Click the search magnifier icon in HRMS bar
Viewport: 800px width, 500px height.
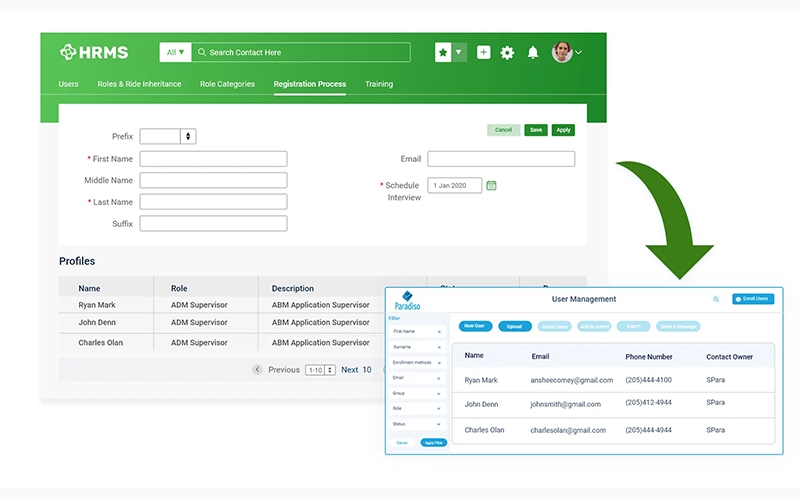202,52
